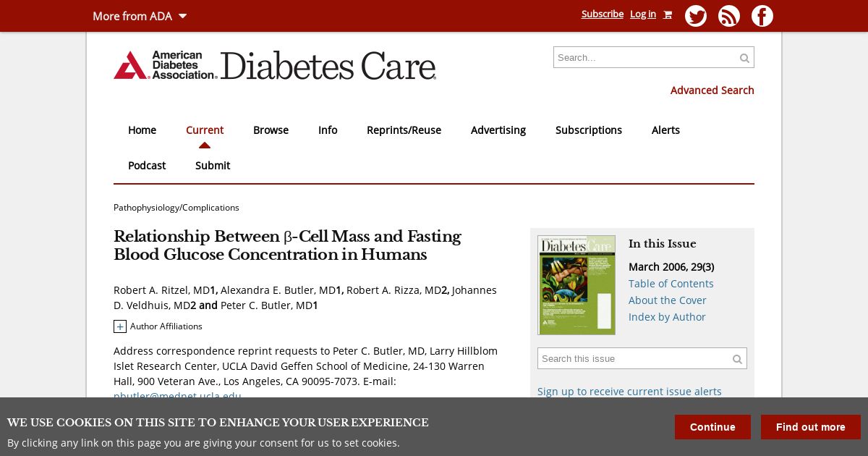
Task: Click the Diabetes Care cover thumbnail
Action: 576,285
